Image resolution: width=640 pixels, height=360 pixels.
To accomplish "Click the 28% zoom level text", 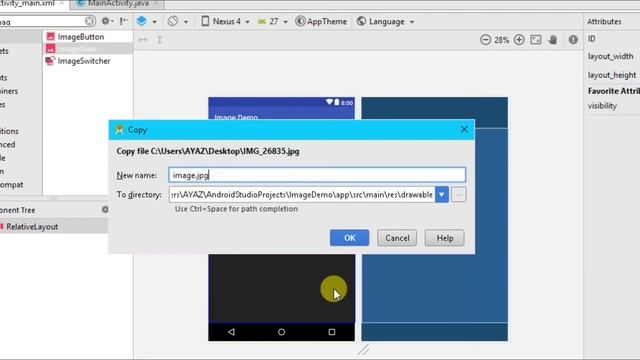I will click(x=502, y=40).
